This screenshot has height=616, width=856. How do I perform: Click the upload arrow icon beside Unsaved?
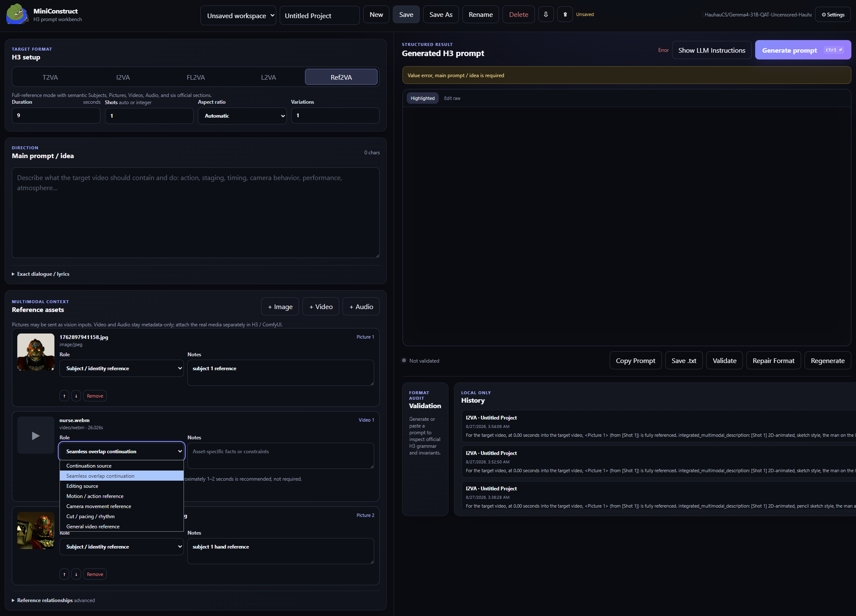click(565, 14)
